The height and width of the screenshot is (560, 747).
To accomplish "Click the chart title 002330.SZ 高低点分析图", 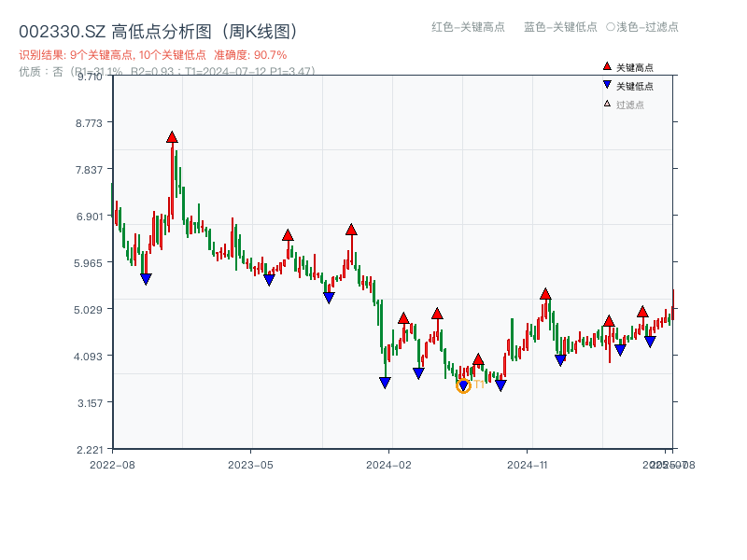I will (158, 32).
